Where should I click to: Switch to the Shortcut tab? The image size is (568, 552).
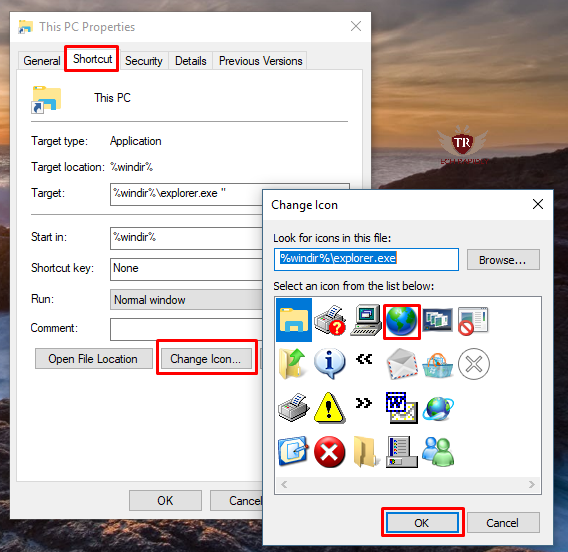point(92,59)
